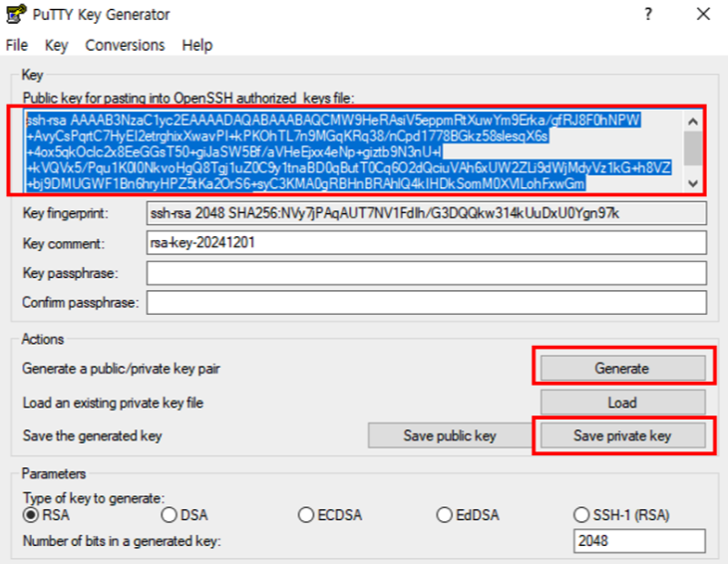This screenshot has width=728, height=564.
Task: Click the Key fingerprint field
Action: coord(426,213)
